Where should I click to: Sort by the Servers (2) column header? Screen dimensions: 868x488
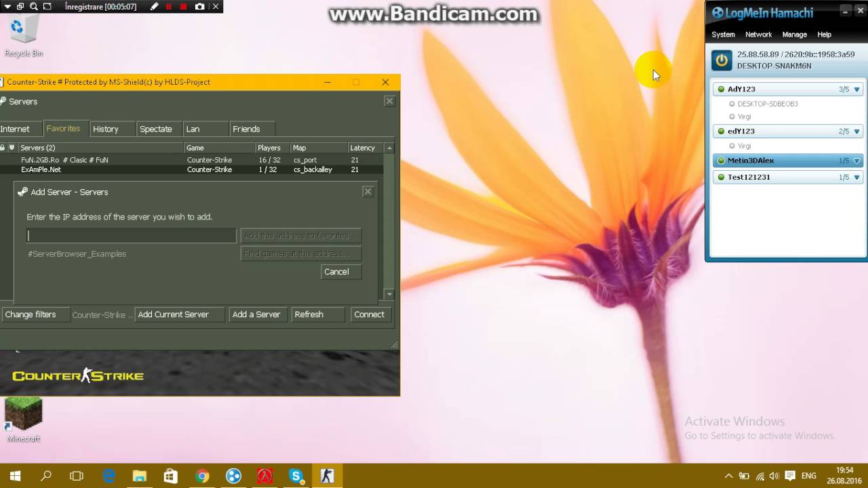pos(100,148)
